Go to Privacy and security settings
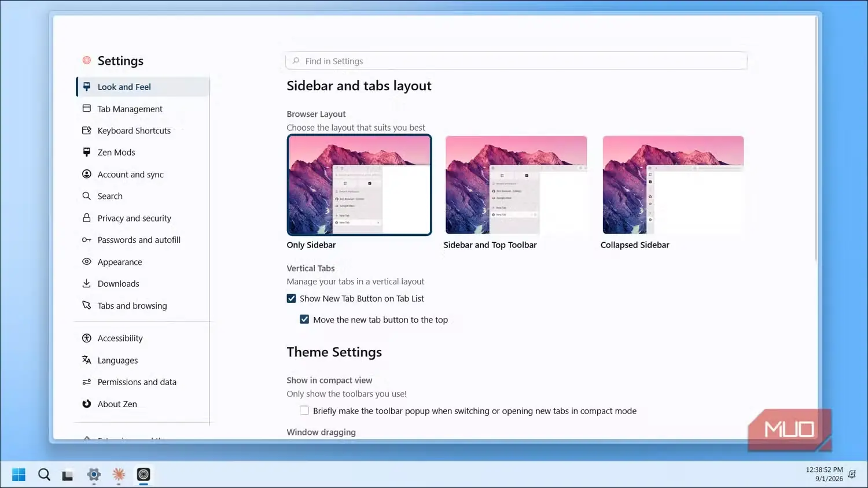This screenshot has height=488, width=868. click(143, 218)
